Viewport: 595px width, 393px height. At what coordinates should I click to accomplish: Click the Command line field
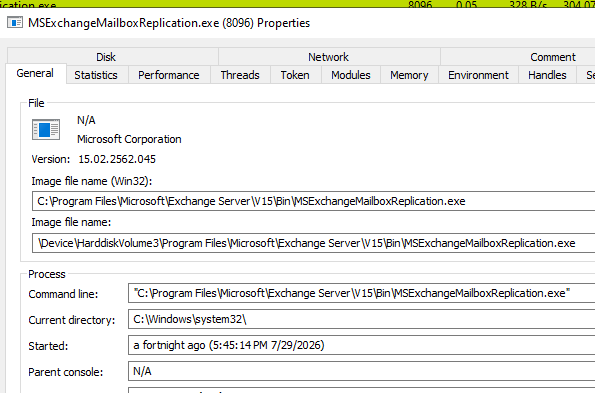click(362, 293)
